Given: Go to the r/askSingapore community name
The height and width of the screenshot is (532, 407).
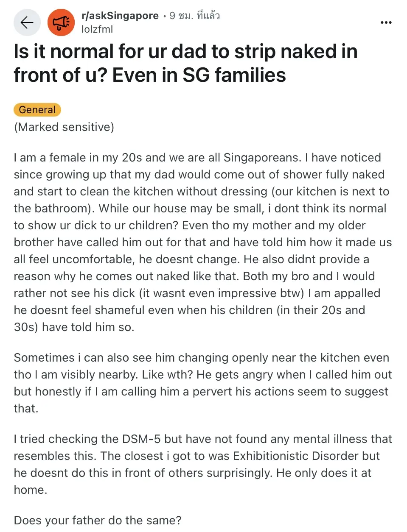Looking at the screenshot, I should click(120, 16).
